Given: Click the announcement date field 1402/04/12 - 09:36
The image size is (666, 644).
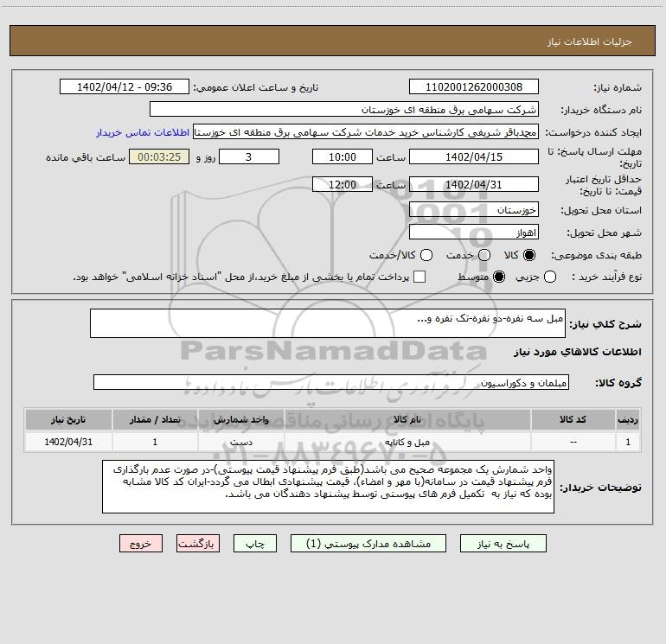Looking at the screenshot, I should point(125,87).
